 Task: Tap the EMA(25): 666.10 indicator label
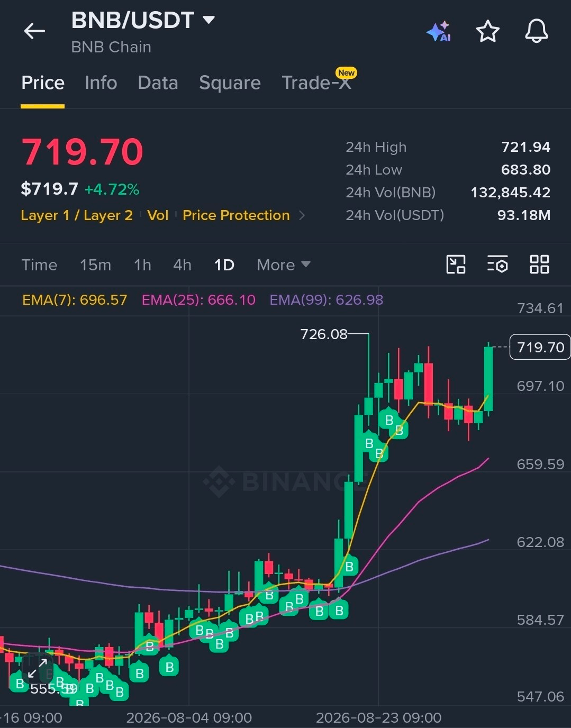click(198, 300)
